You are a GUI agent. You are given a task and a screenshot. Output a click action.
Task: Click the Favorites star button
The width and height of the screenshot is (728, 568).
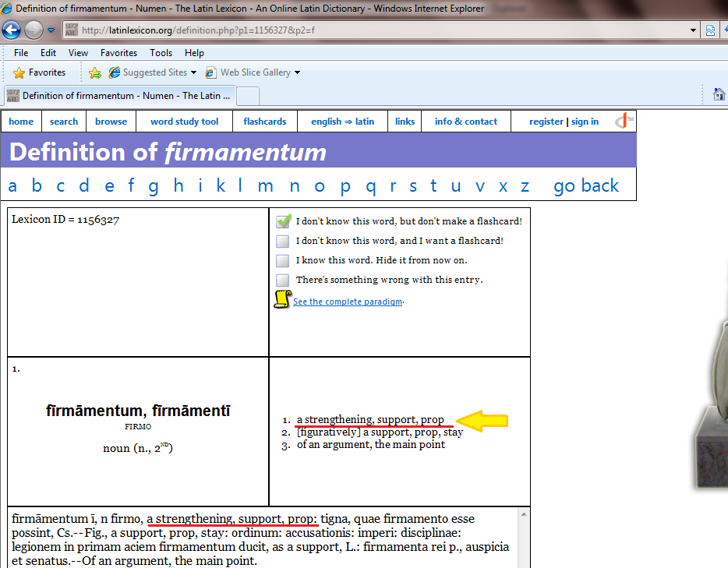pos(40,72)
